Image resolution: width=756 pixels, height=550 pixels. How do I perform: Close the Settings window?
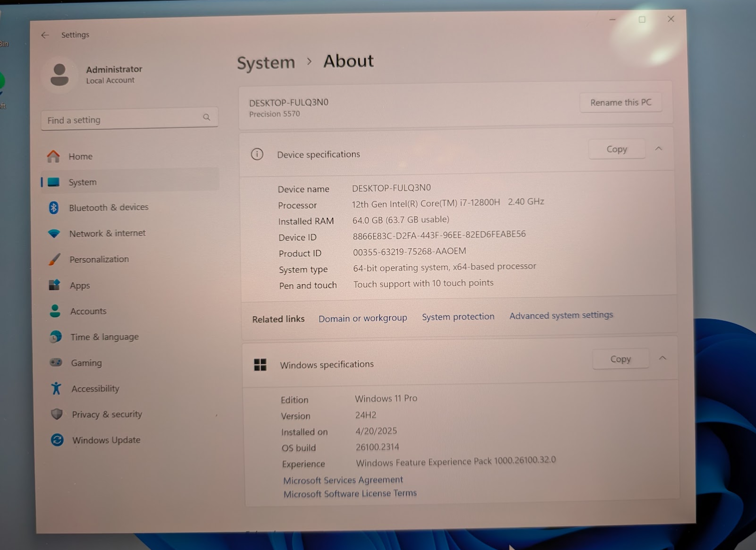(671, 19)
